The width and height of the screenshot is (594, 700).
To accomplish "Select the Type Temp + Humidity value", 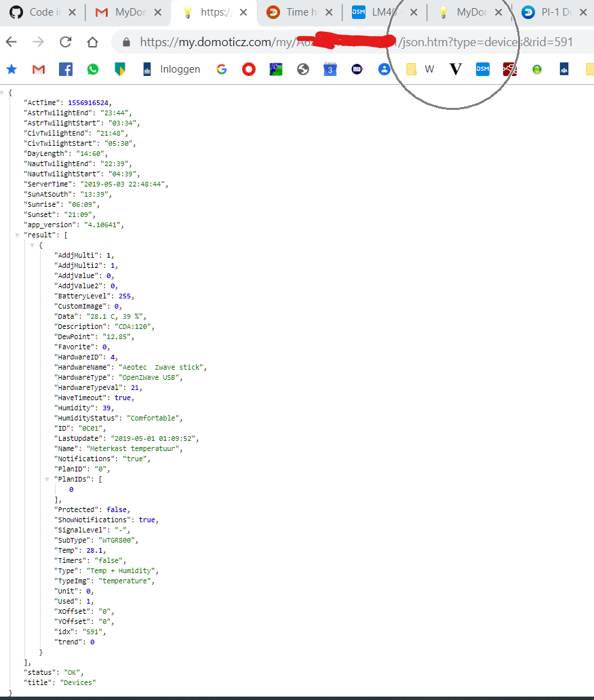I will click(x=121, y=570).
